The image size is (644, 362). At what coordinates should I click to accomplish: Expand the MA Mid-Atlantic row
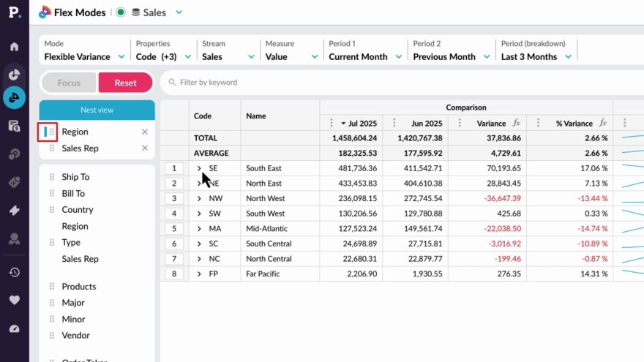click(199, 229)
